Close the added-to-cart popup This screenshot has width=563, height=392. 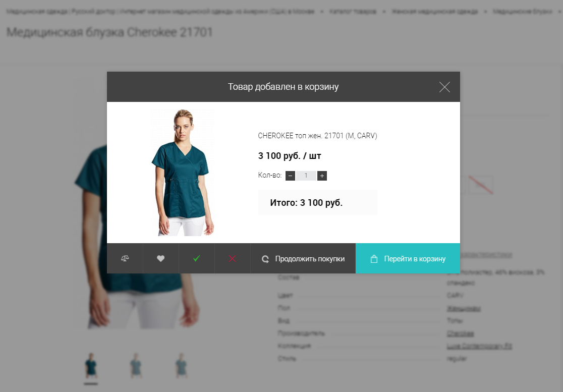[x=444, y=87]
